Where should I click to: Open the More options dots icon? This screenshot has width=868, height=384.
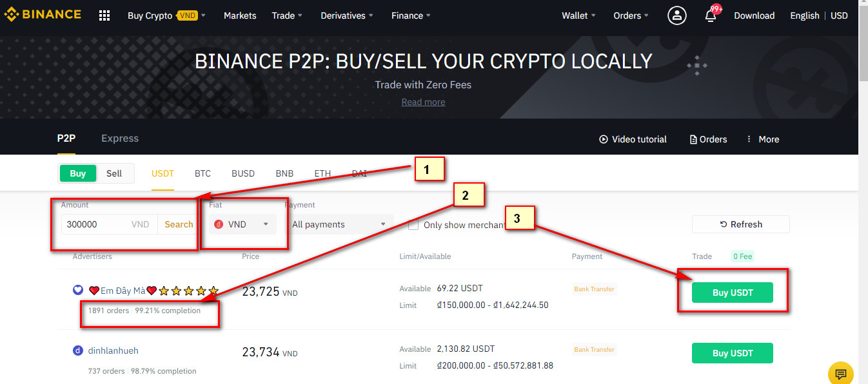749,139
